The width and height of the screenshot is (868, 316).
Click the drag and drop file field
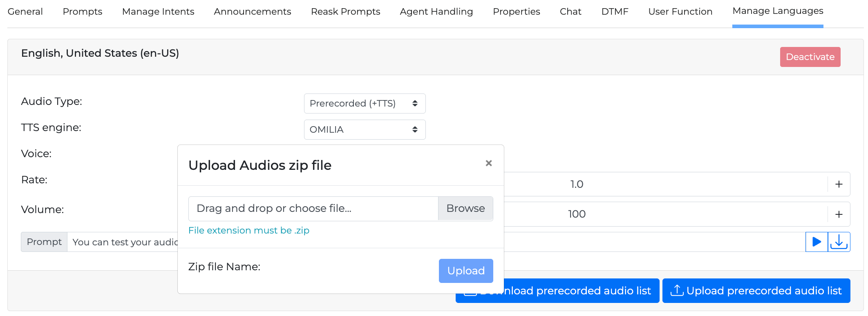[313, 209]
